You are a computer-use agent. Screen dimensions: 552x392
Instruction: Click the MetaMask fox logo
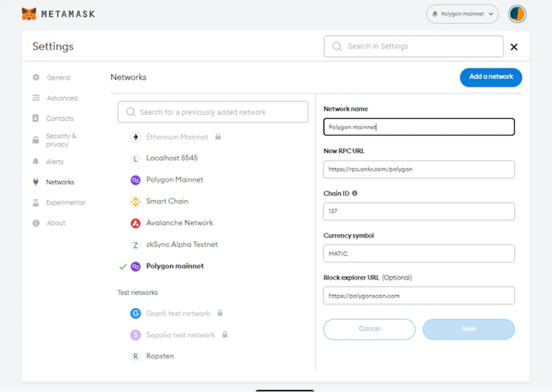(x=29, y=14)
